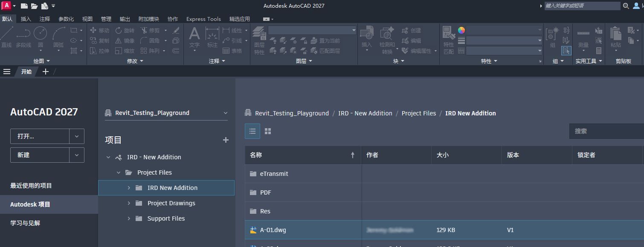Image resolution: width=644 pixels, height=247 pixels.
Task: Switch to the 注释 (Annotate) ribbon tab
Action: coord(45,19)
